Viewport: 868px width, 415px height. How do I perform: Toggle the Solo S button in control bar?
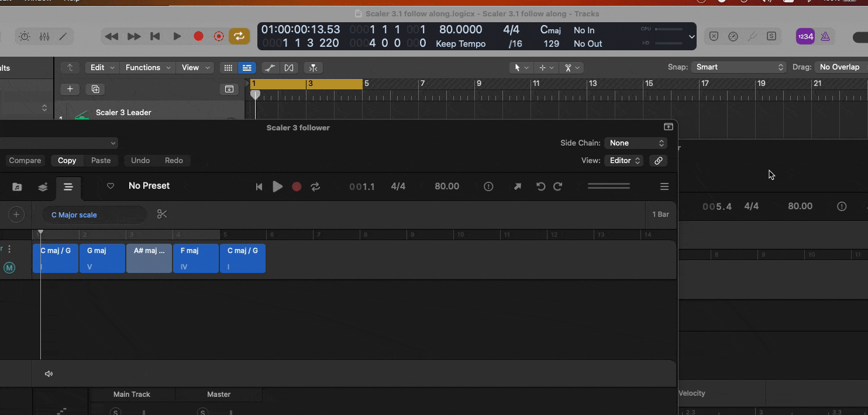(771, 36)
